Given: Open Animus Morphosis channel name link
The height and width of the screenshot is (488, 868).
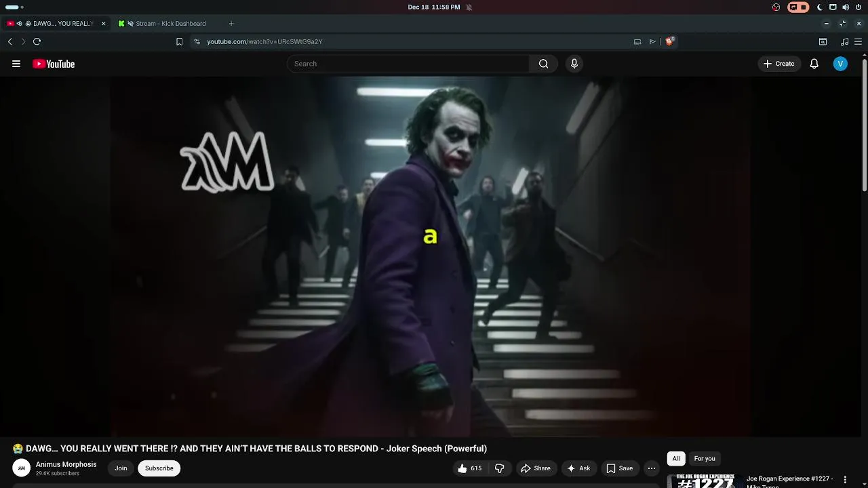Looking at the screenshot, I should coord(66,464).
